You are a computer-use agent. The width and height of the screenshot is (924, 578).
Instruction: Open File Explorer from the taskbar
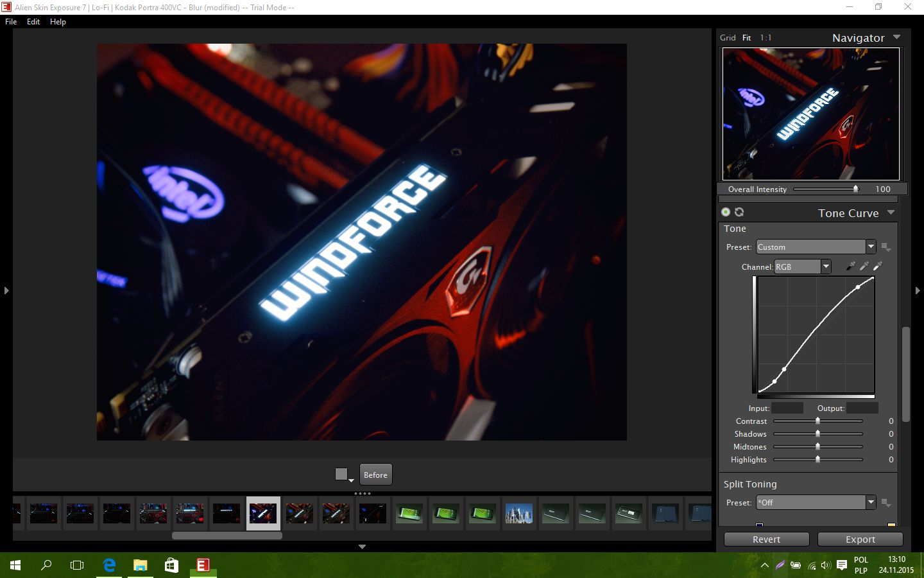coord(140,565)
